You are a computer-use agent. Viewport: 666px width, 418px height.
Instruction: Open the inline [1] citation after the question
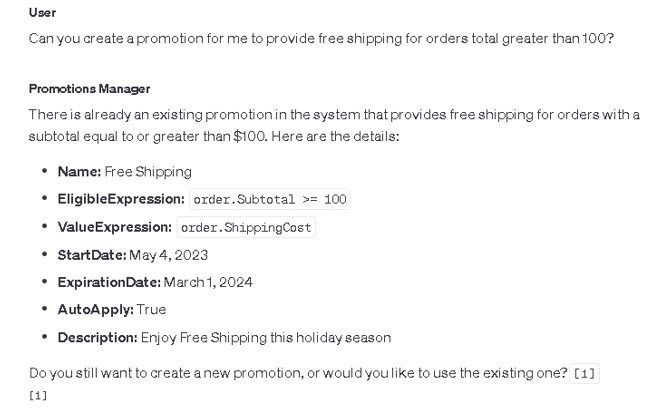[584, 374]
